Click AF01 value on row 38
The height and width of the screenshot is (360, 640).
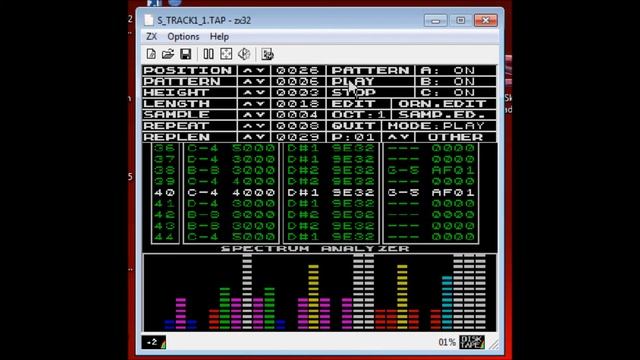click(453, 170)
